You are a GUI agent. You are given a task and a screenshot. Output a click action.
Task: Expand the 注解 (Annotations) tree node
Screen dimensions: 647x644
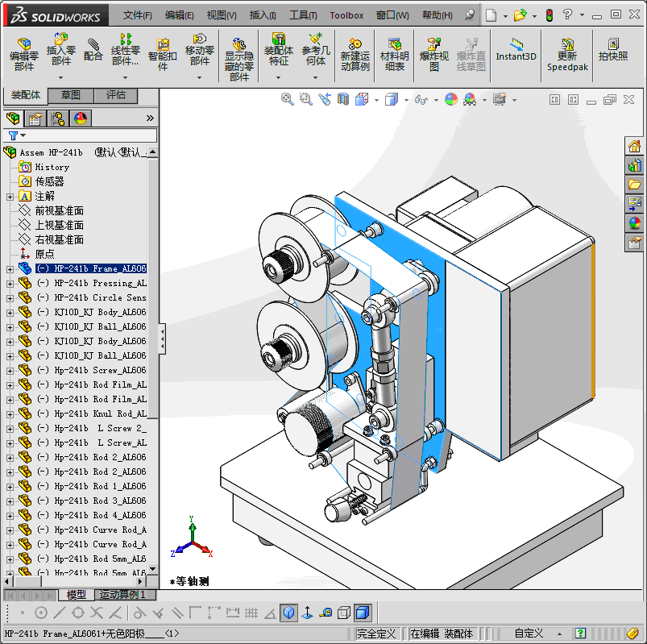pyautogui.click(x=10, y=196)
